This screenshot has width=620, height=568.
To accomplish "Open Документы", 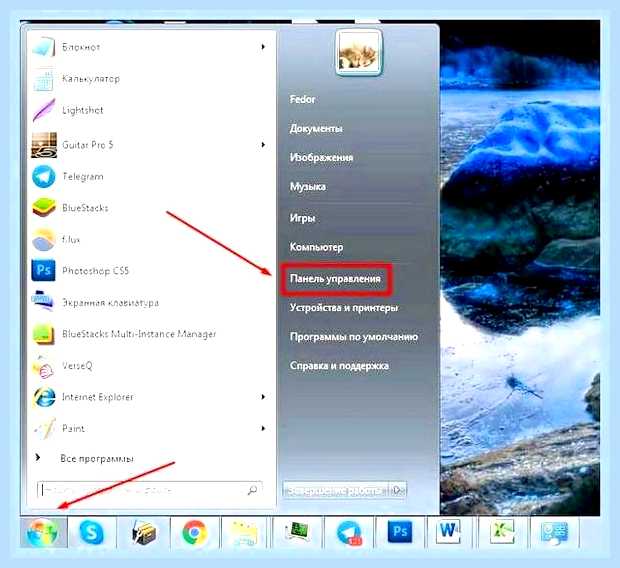I will (x=316, y=129).
